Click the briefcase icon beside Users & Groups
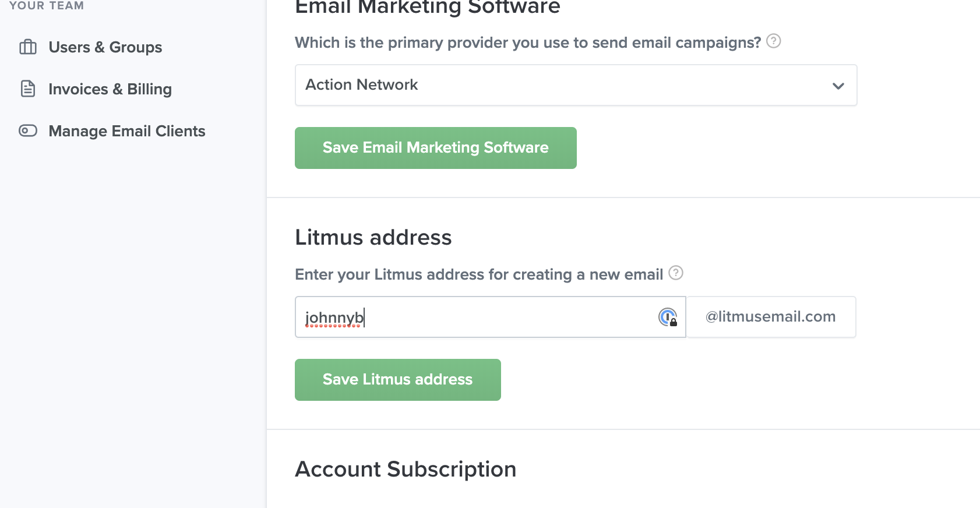Image resolution: width=980 pixels, height=508 pixels. tap(27, 47)
